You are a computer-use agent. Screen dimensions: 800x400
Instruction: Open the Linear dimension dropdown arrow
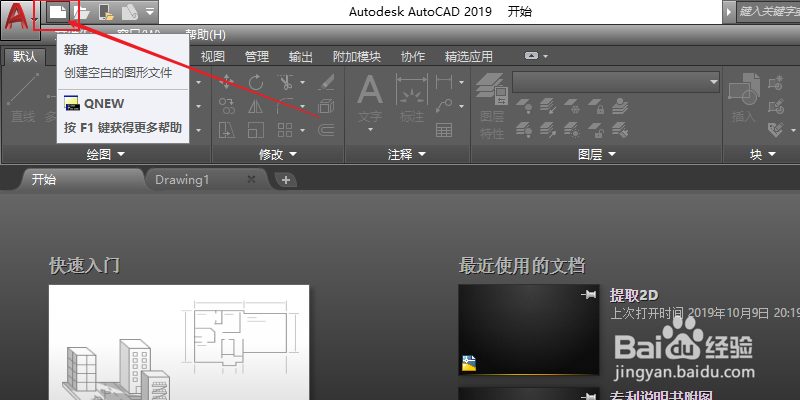click(461, 82)
